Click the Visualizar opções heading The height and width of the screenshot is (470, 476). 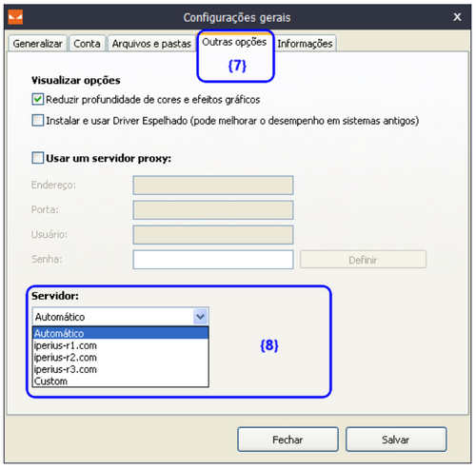[x=76, y=81]
